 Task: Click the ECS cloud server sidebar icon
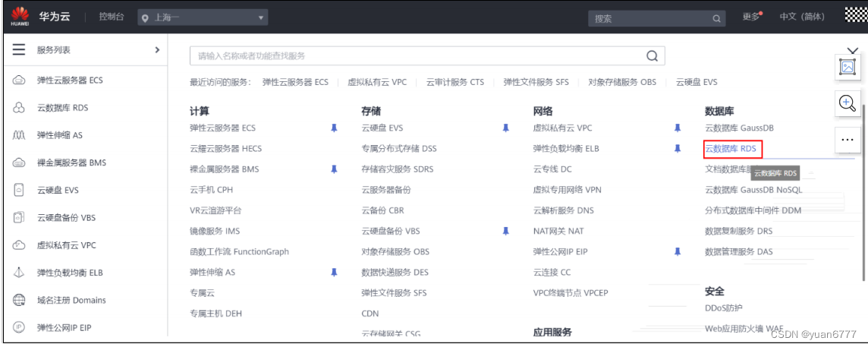[x=19, y=80]
